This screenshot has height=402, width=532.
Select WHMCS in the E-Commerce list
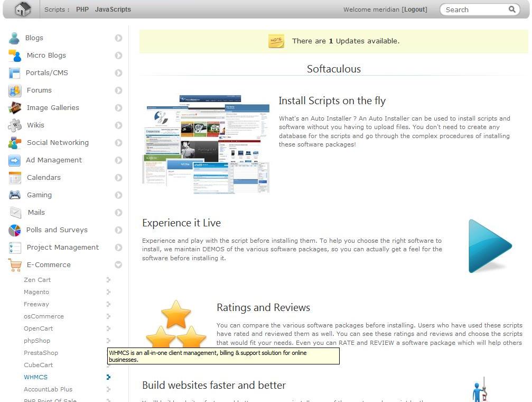(x=35, y=377)
